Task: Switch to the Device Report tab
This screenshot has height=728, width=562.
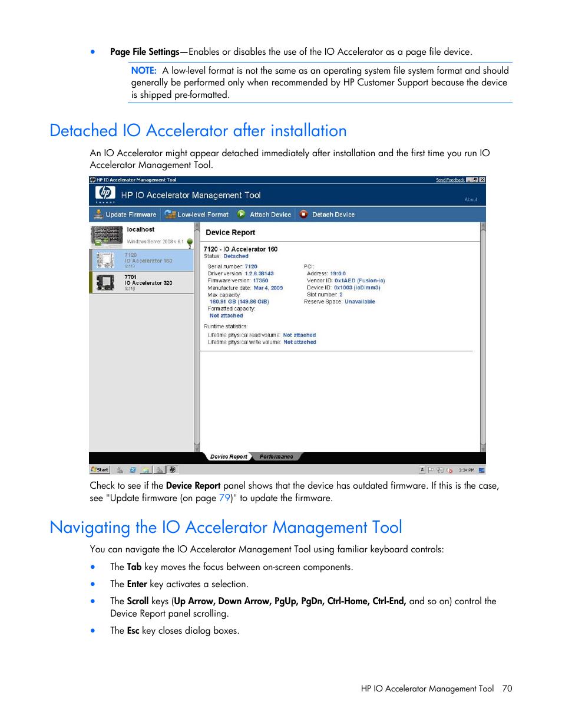Action: [x=229, y=457]
